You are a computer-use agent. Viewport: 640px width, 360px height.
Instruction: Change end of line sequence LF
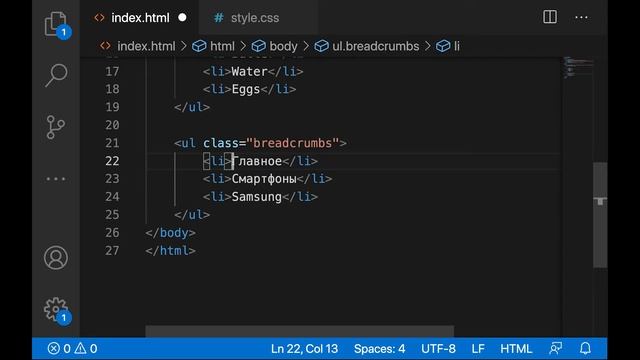[x=478, y=349]
